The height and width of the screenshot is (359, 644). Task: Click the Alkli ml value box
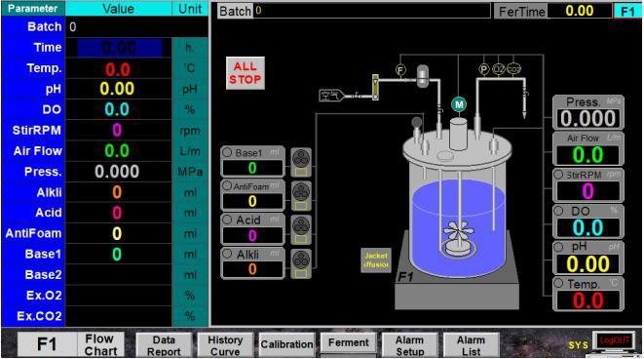pos(252,269)
